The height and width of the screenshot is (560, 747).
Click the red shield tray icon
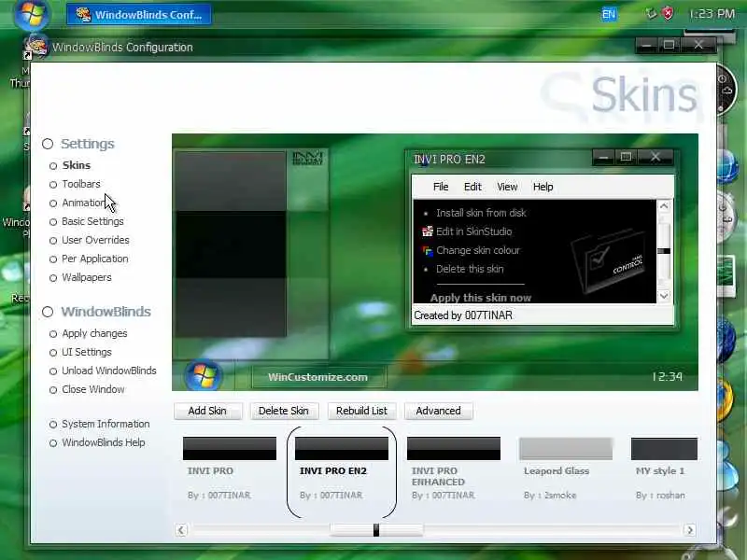pyautogui.click(x=668, y=14)
